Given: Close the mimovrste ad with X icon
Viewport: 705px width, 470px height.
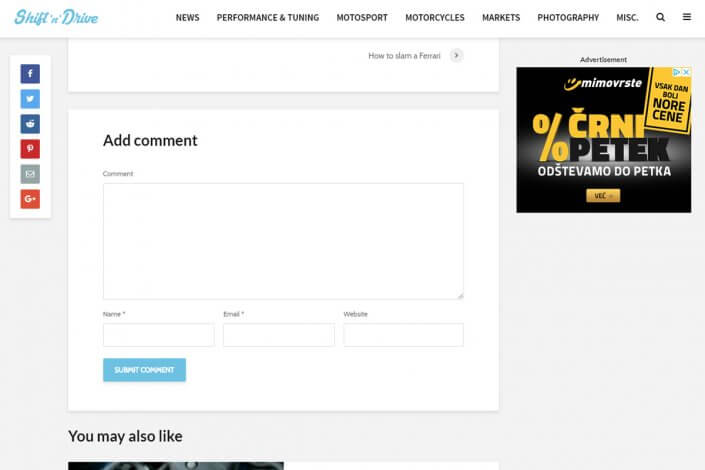Looking at the screenshot, I should (686, 73).
